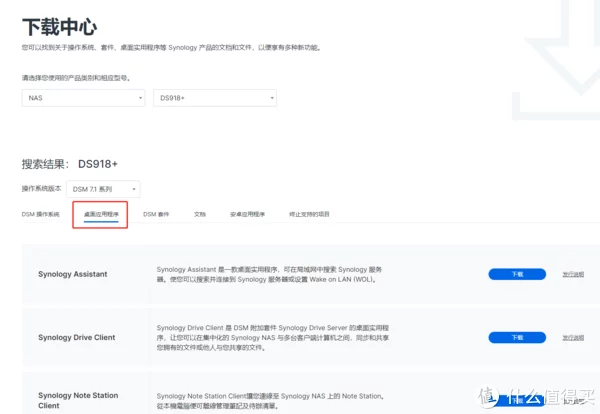Click the 操作系统版本 label

tap(41, 188)
